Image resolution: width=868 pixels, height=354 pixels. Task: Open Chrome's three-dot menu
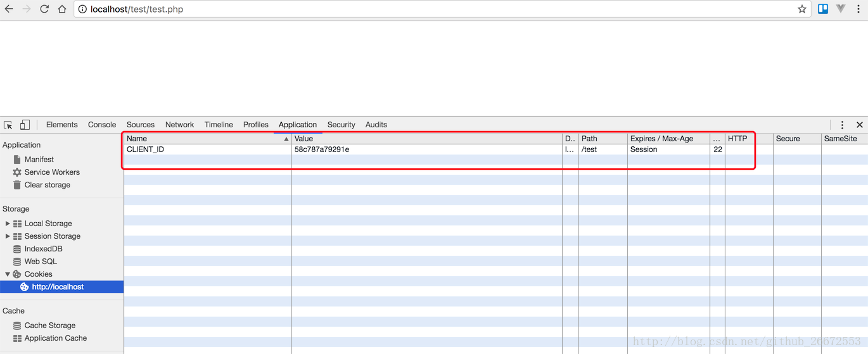(x=858, y=9)
